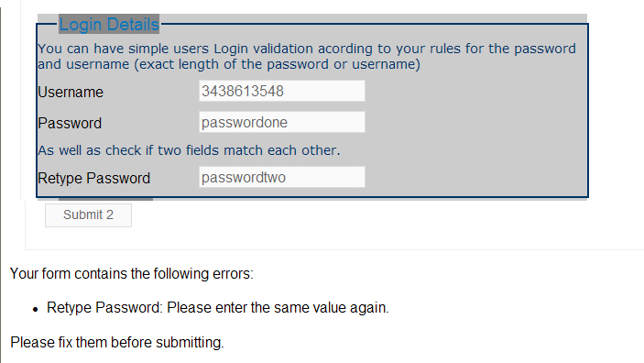Click the 'As well as check' sentence
Image resolution: width=644 pixels, height=363 pixels.
(x=189, y=150)
